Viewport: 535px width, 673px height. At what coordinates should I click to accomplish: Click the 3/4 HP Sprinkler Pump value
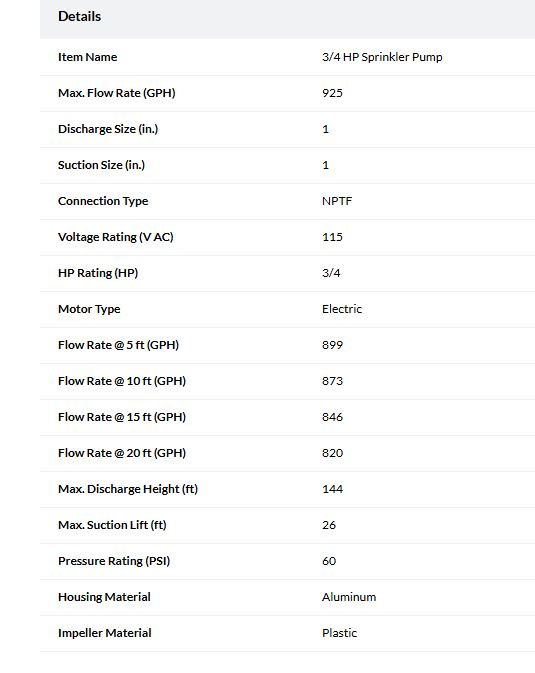click(382, 57)
